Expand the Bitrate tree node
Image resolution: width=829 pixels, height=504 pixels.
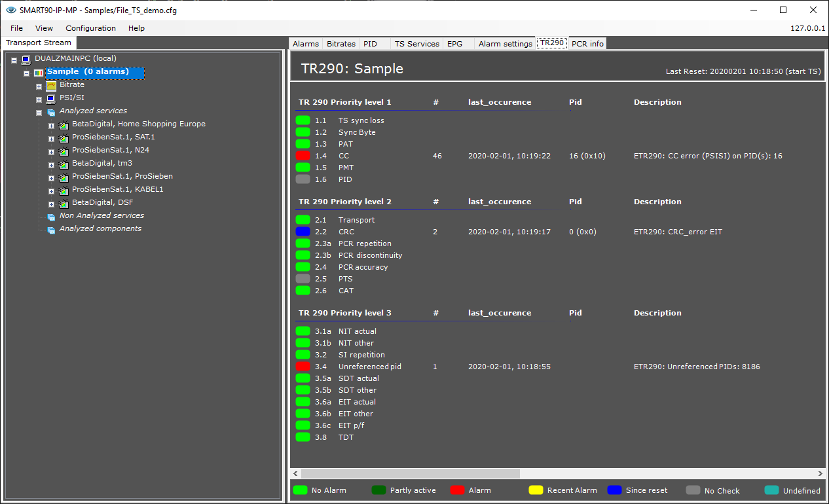pyautogui.click(x=39, y=86)
